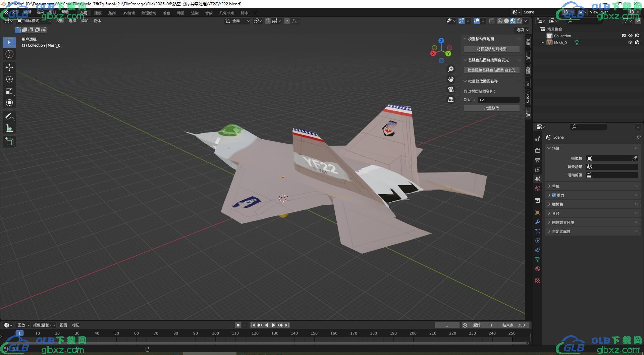The height and width of the screenshot is (355, 644).
Task: Expand the Mesh_0 tree item
Action: (x=542, y=43)
